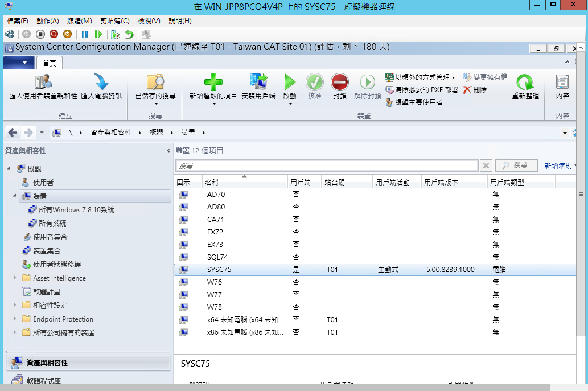Open the address bar dropdown at far right
Image resolution: width=588 pixels, height=391 pixels.
coord(565,133)
